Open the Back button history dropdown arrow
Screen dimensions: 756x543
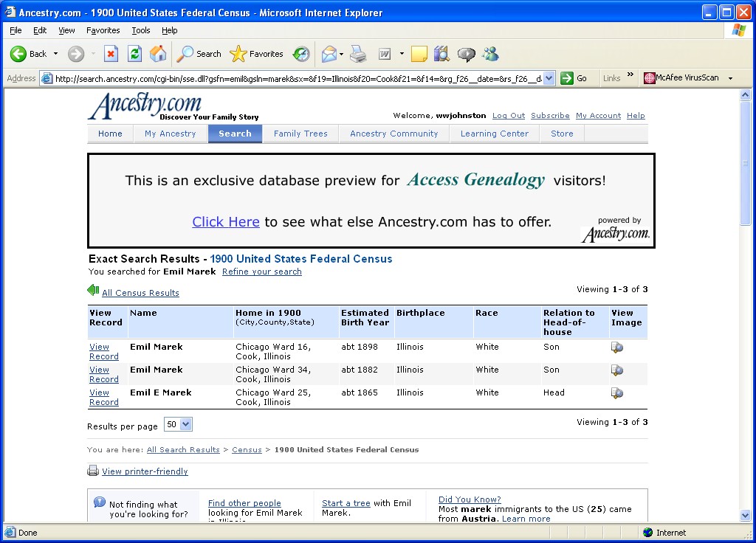click(55, 54)
